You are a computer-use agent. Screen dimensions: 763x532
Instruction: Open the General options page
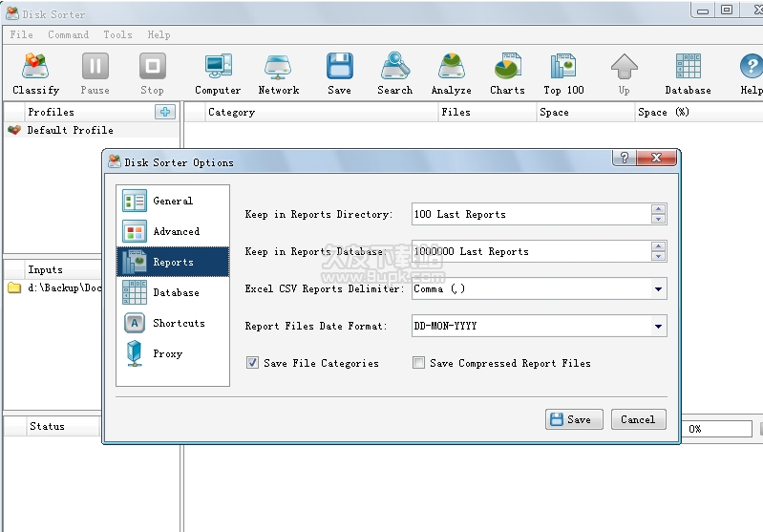coord(173,201)
